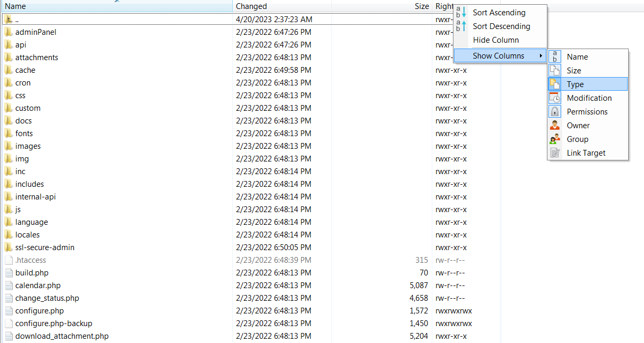
Task: Click the Name column header
Action: coord(15,6)
